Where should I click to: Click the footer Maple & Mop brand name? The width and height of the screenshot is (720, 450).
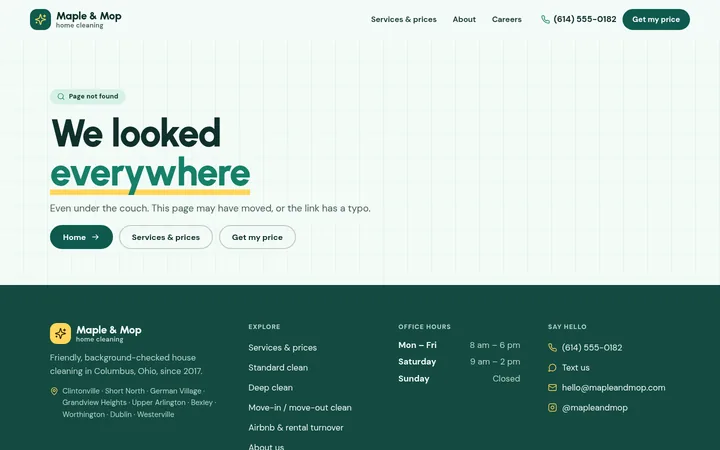[x=109, y=330]
